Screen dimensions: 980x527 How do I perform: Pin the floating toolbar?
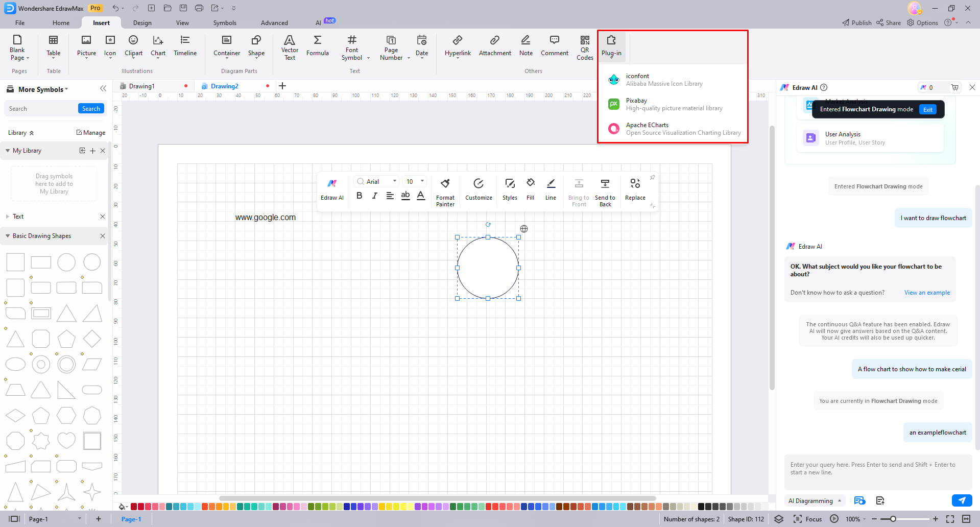(652, 177)
